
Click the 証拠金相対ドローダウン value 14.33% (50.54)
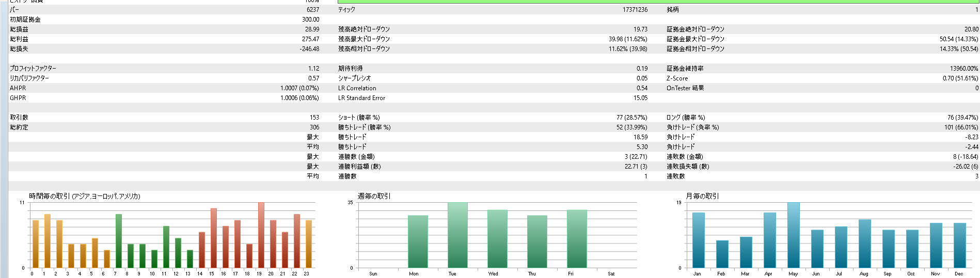click(959, 49)
